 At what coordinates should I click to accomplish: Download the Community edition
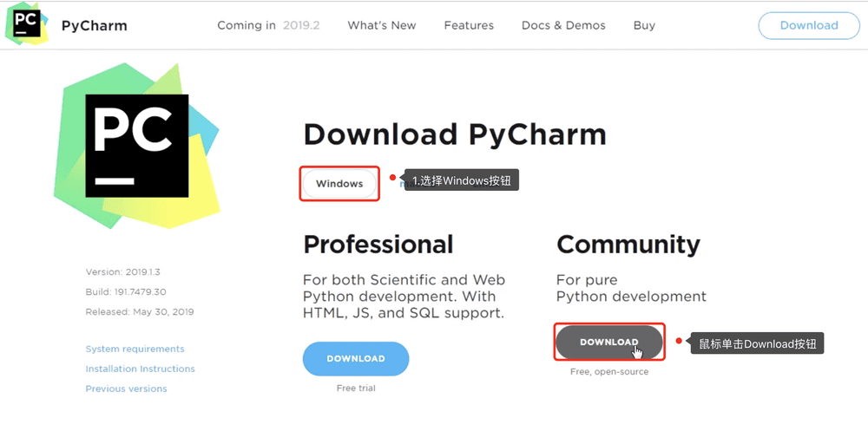pyautogui.click(x=609, y=342)
